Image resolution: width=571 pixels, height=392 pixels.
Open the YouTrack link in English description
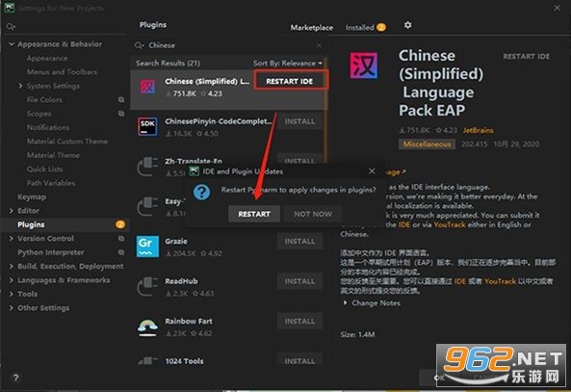pyautogui.click(x=450, y=224)
